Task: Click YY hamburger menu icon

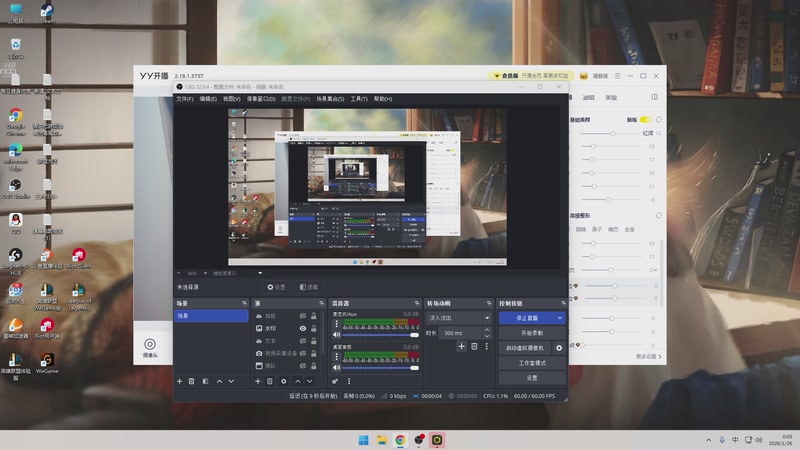Action: [x=617, y=76]
